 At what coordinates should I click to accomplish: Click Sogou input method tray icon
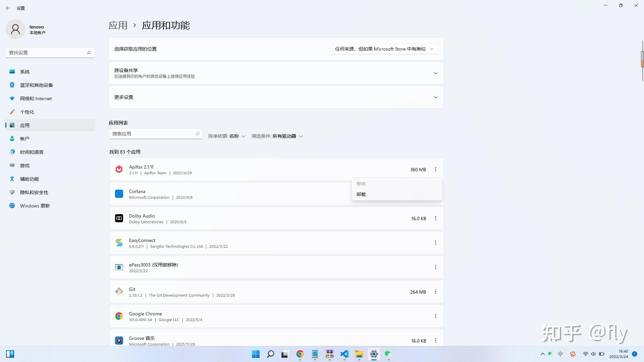[573, 354]
